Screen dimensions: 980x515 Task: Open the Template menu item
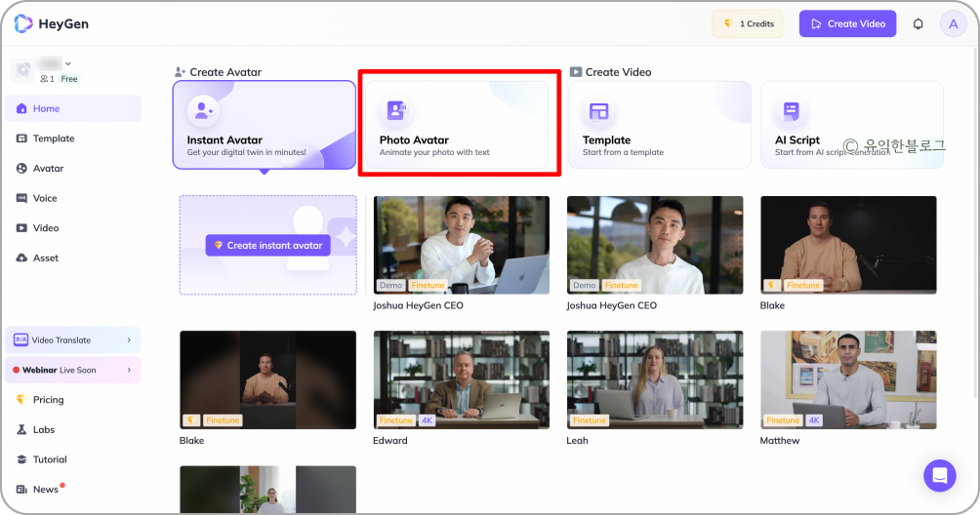click(73, 139)
